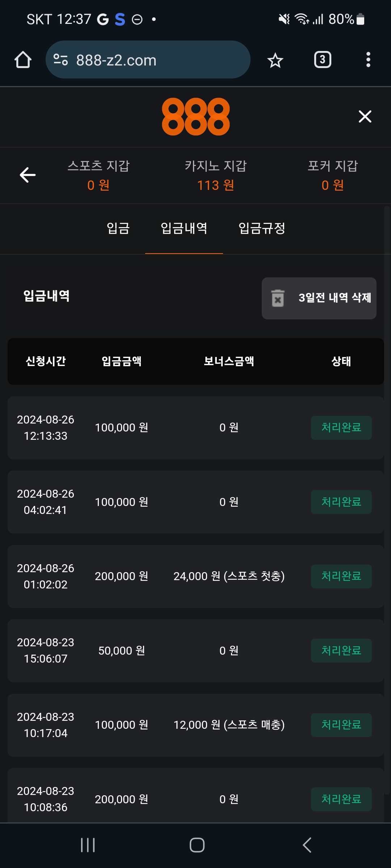
Task: Click 3일전 내역 삭제 button
Action: click(x=319, y=298)
